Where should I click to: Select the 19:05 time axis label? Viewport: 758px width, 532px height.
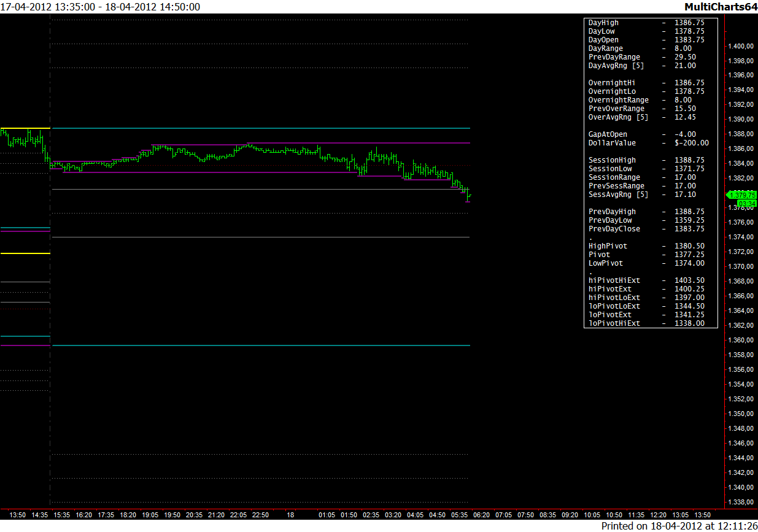(150, 515)
